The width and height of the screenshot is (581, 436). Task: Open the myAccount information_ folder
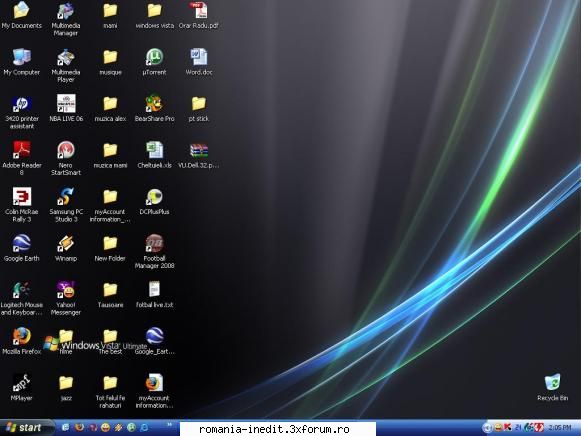pos(110,205)
